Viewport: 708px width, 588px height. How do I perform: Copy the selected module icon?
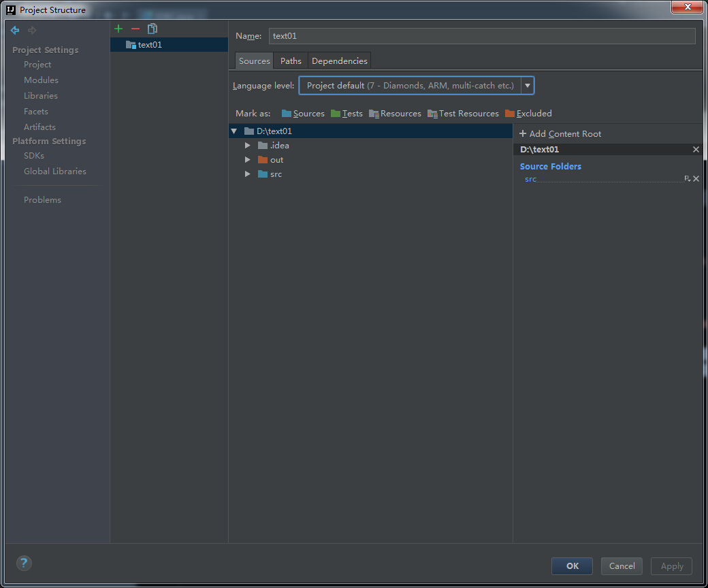[x=152, y=29]
